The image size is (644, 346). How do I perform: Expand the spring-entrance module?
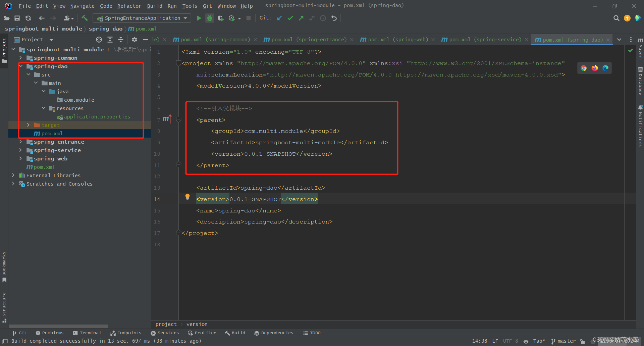[x=21, y=142]
